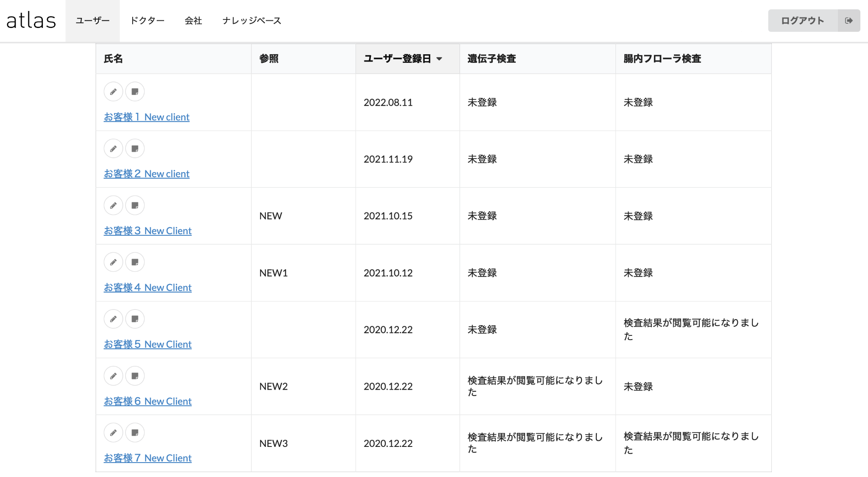This screenshot has width=868, height=477.
Task: Click edit pencil icon for お客様 1
Action: [113, 92]
